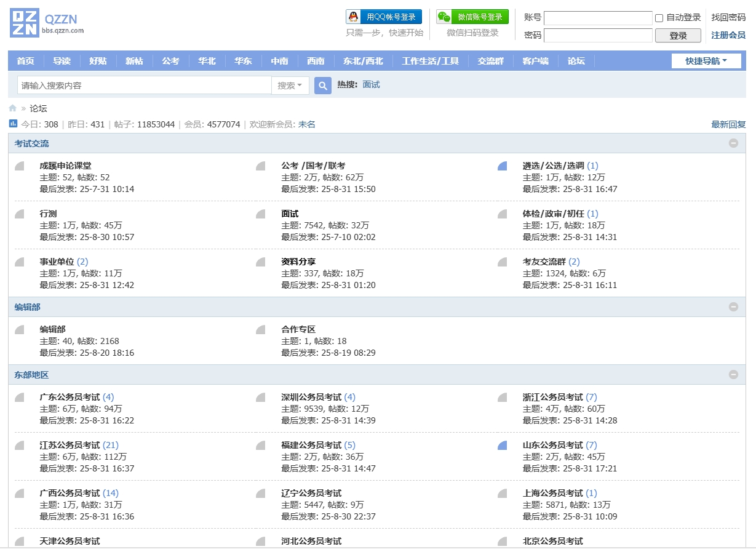Open the 搜索 type dropdown arrow

(x=301, y=85)
